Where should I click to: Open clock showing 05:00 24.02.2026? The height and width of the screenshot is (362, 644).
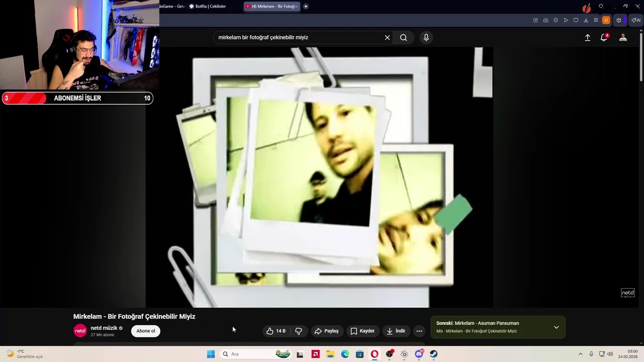tap(627, 354)
